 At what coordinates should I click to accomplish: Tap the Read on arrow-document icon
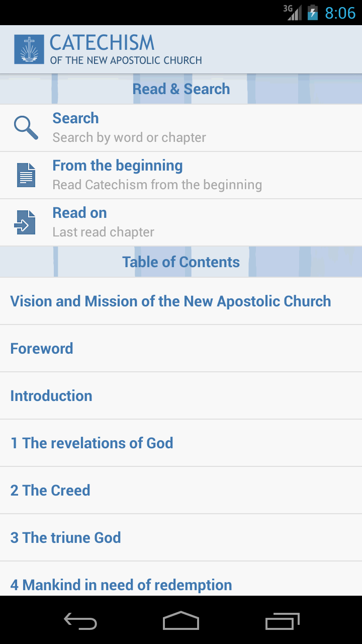coord(25,222)
